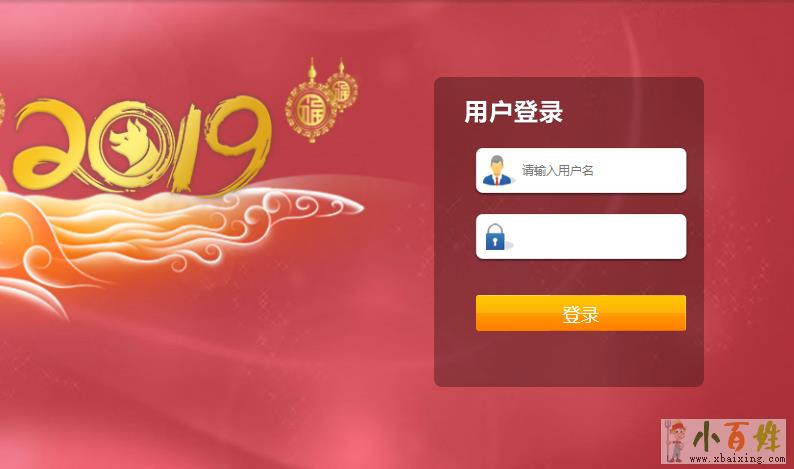Click the tassel beneath the large 福 ornament

tap(312, 138)
